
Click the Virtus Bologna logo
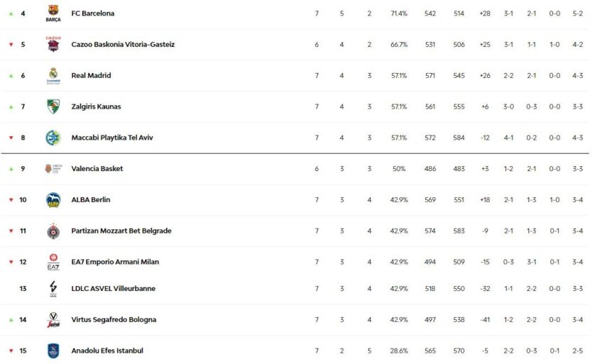point(53,319)
